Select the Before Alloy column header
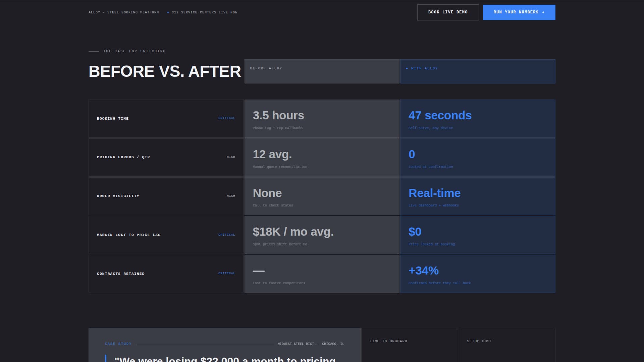The width and height of the screenshot is (644, 362). (322, 71)
